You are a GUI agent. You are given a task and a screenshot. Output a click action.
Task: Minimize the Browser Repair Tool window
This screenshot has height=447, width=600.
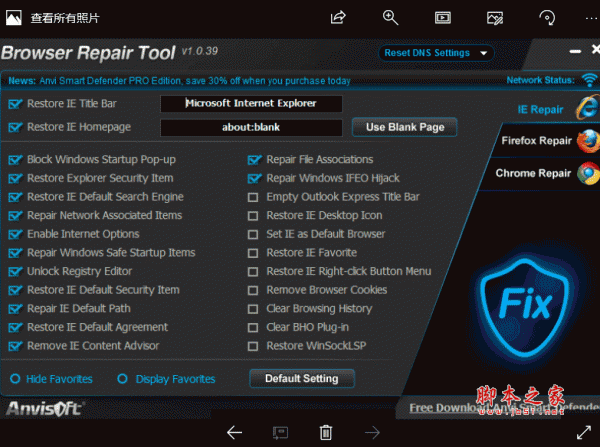click(x=575, y=51)
